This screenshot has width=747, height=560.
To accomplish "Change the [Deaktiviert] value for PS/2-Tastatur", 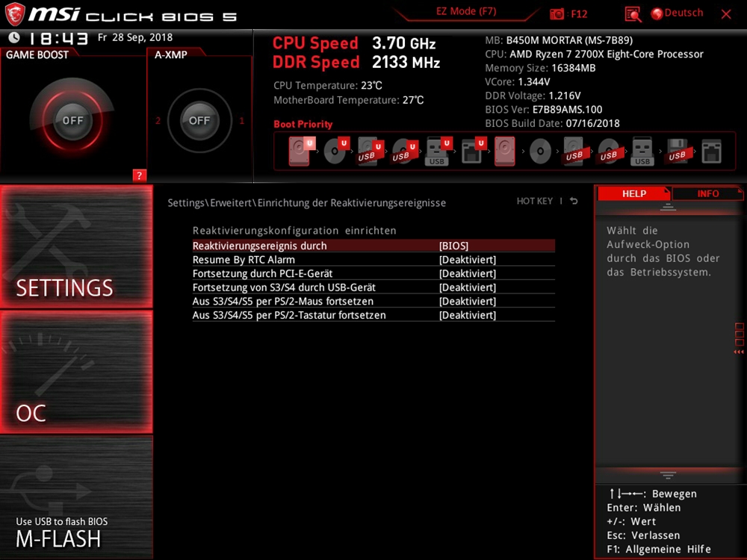I will [468, 315].
